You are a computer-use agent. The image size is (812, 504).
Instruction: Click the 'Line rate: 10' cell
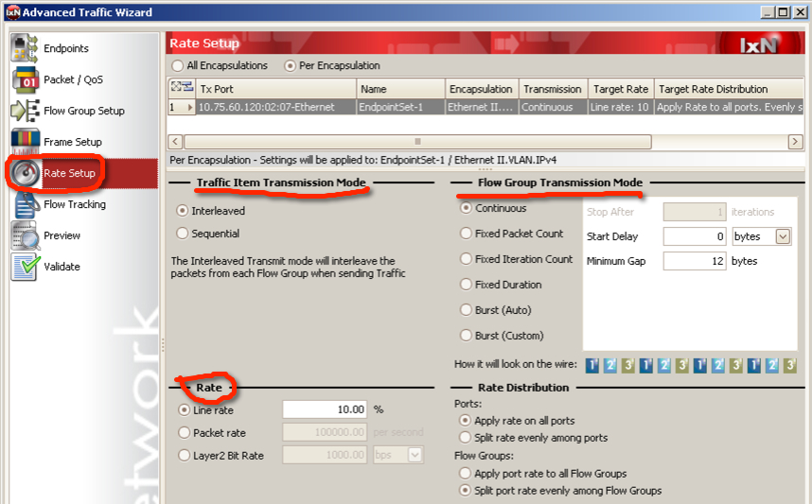coord(622,107)
